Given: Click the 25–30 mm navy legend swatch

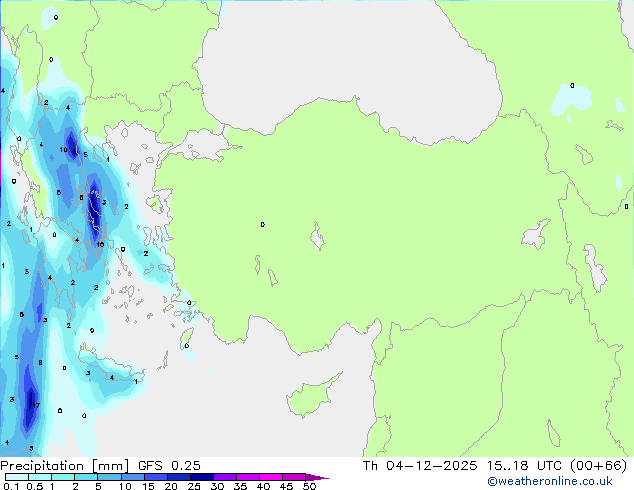Looking at the screenshot, I should (x=201, y=477).
